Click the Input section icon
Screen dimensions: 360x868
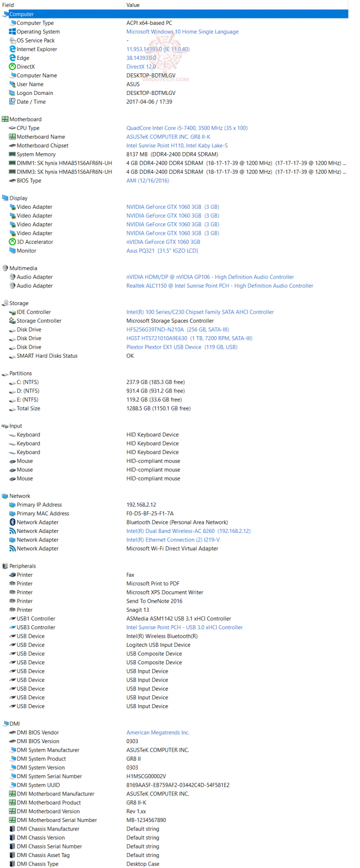point(5,426)
